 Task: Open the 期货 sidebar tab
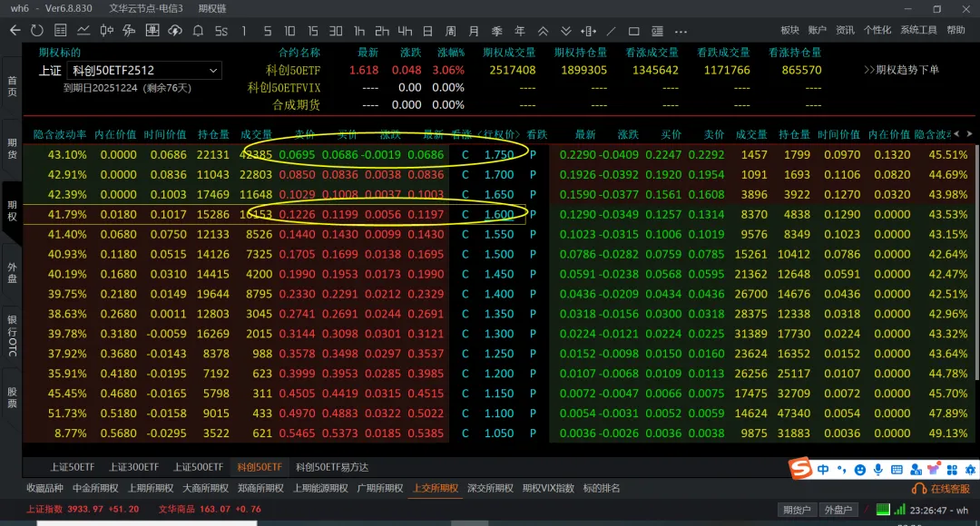(x=12, y=149)
